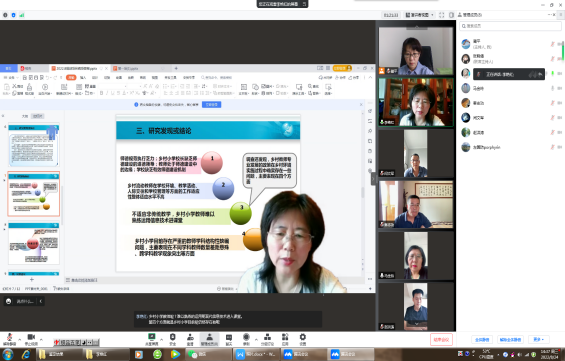Dismiss the blue notification banner

tap(361, 104)
